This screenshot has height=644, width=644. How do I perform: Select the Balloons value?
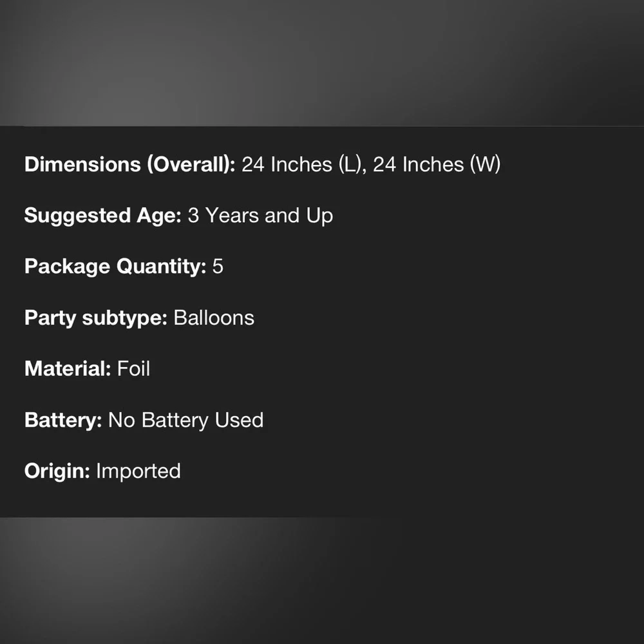pyautogui.click(x=214, y=318)
